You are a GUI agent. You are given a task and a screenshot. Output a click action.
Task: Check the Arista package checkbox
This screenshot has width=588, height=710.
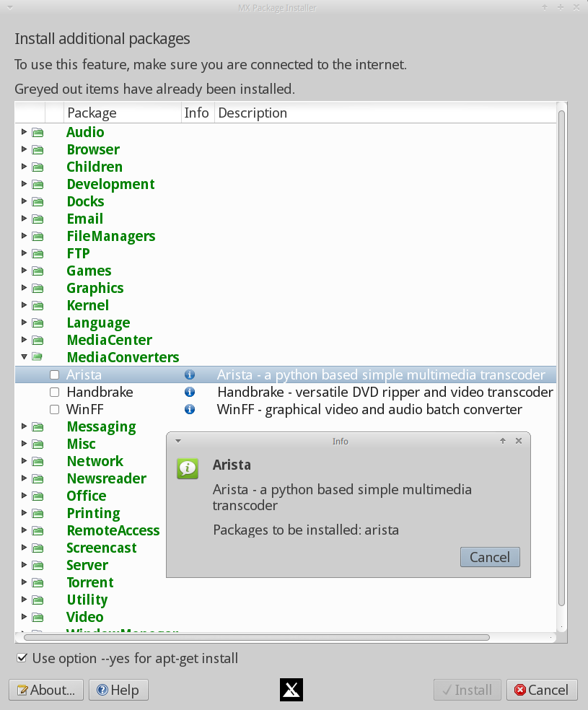pos(54,375)
